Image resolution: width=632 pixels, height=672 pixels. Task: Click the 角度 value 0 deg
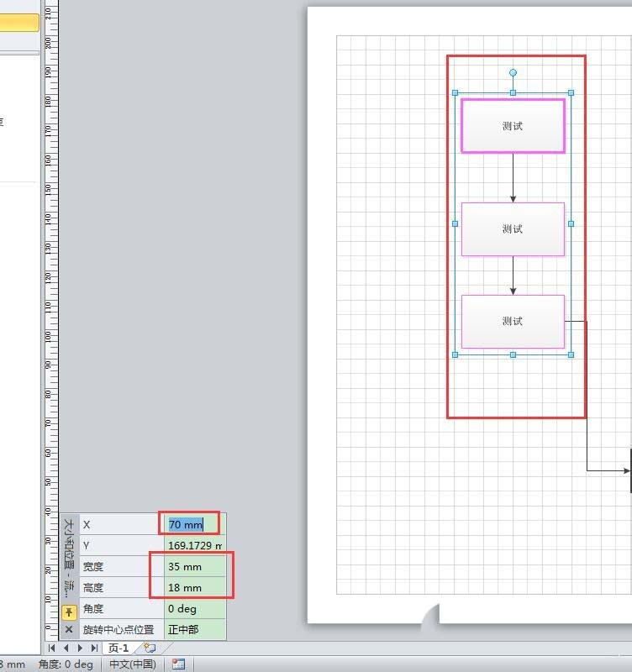click(x=195, y=608)
